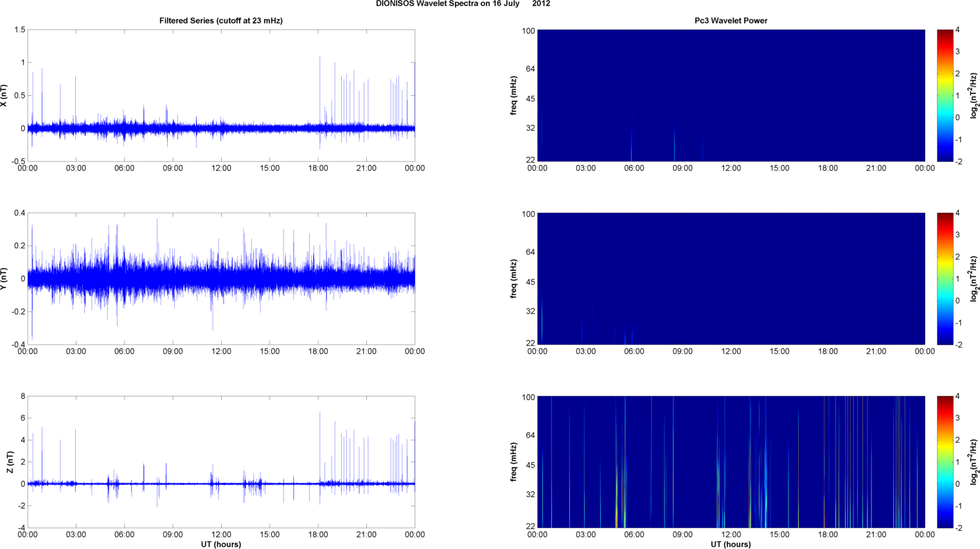The image size is (980, 549).
Task: Click 'UT (hours)' label under the bottom spectrogram
Action: [x=731, y=544]
